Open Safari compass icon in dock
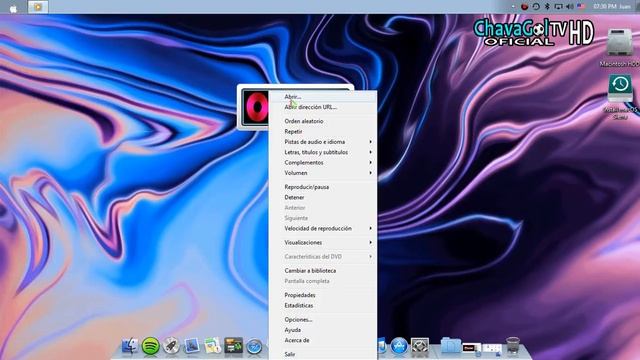The image size is (640, 360). pyautogui.click(x=254, y=347)
